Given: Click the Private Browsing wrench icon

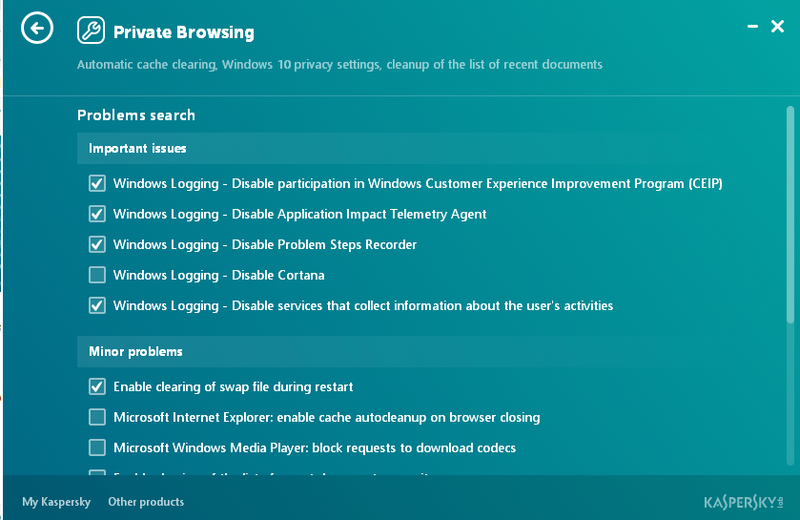Looking at the screenshot, I should pyautogui.click(x=91, y=30).
